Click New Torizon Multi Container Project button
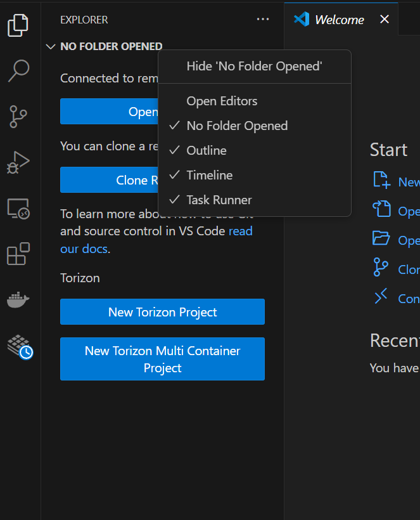The width and height of the screenshot is (420, 520). (162, 359)
